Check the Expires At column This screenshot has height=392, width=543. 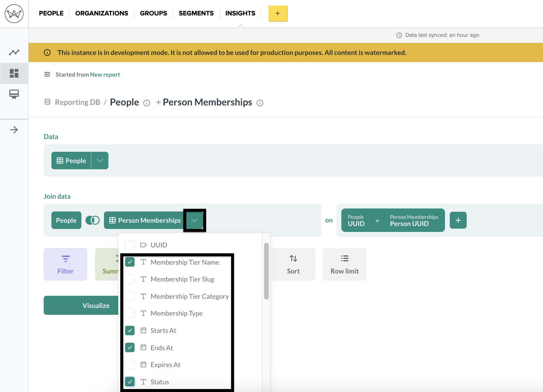tap(130, 365)
